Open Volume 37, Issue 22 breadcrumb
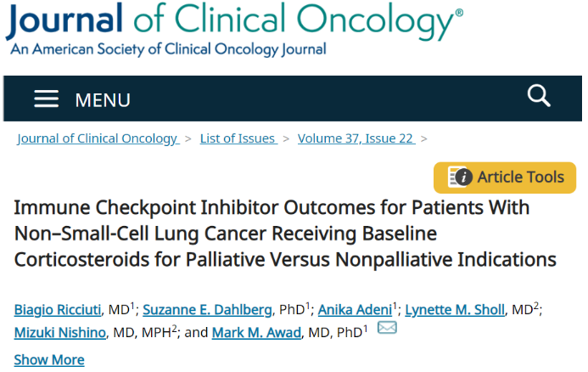The width and height of the screenshot is (588, 372). (x=356, y=138)
